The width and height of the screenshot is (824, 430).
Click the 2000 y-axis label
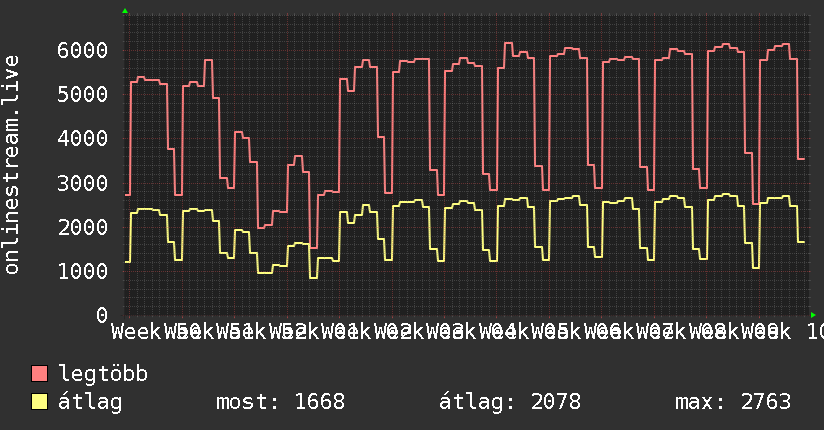[83, 227]
